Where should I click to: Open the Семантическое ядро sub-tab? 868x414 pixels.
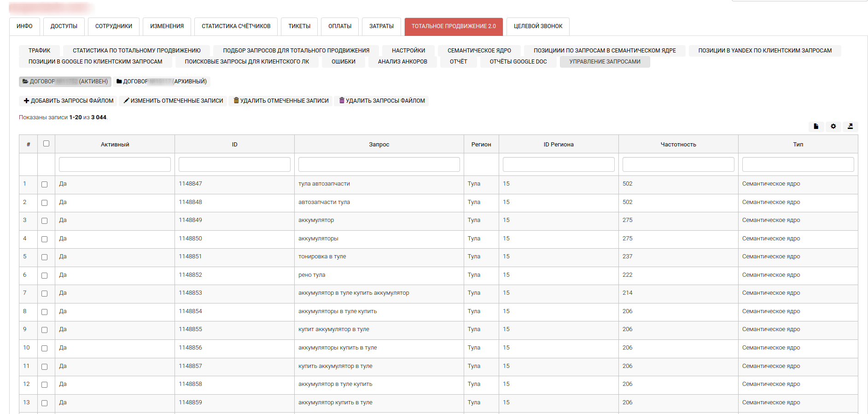(x=479, y=51)
